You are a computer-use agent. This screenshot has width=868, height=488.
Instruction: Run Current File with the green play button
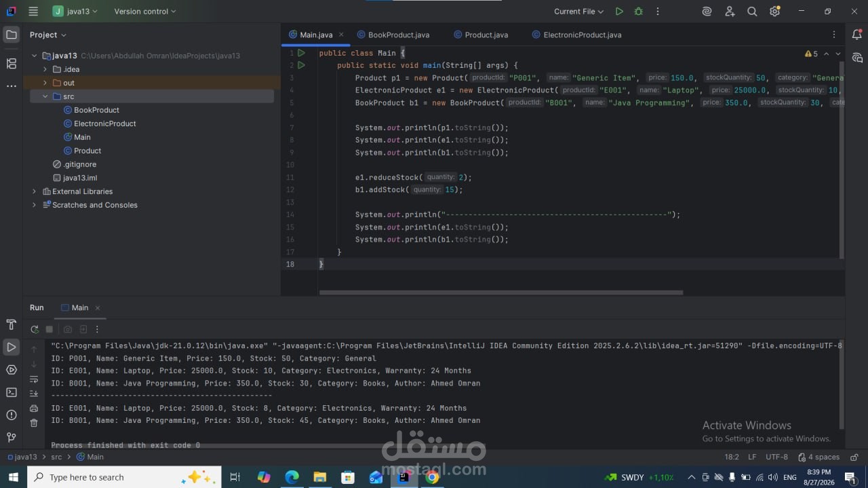618,12
